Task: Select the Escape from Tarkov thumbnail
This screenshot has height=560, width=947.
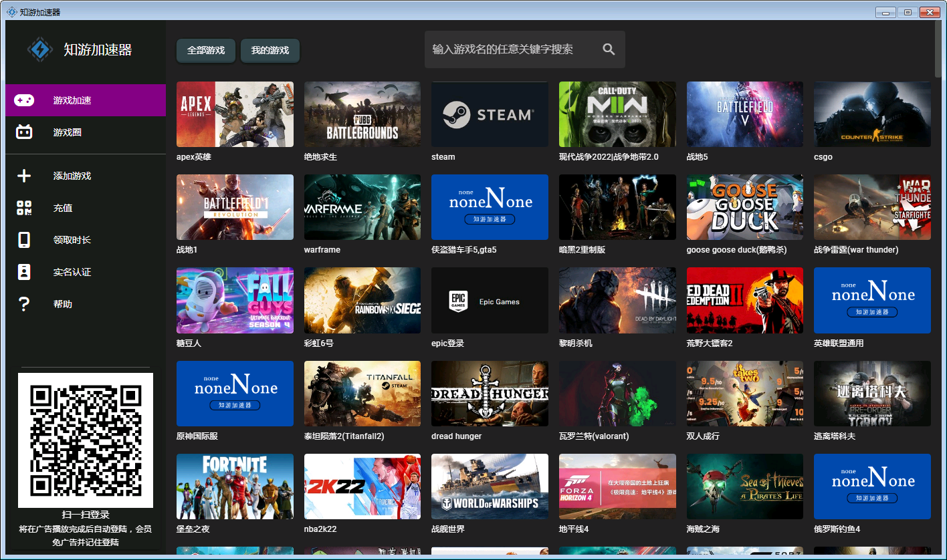Action: [x=872, y=394]
